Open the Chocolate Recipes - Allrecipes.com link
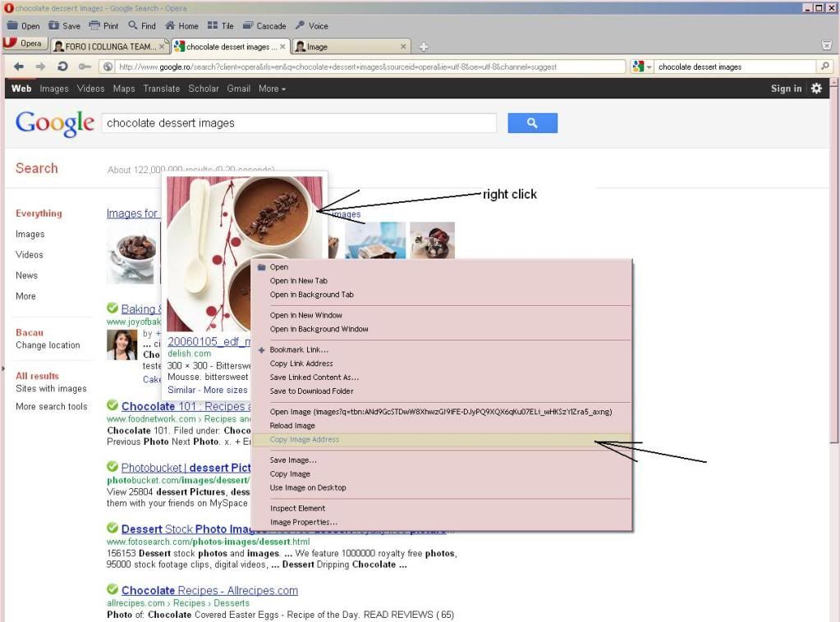840x622 pixels. [x=209, y=590]
